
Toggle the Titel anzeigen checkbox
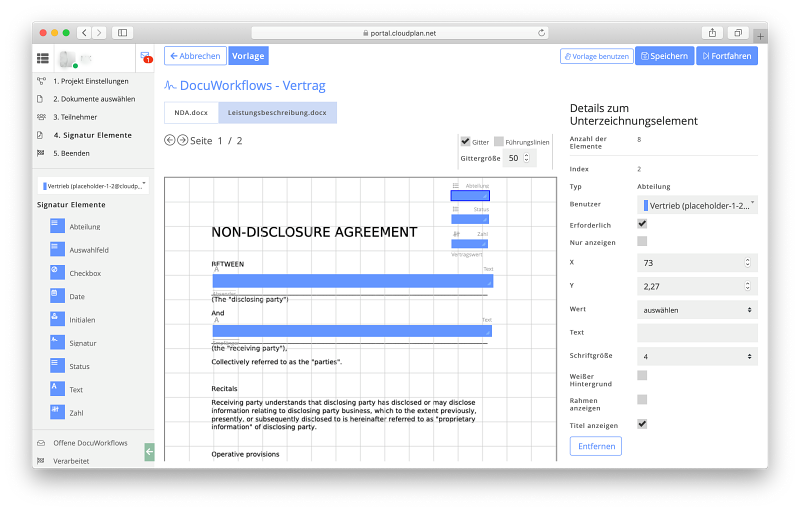(642, 424)
